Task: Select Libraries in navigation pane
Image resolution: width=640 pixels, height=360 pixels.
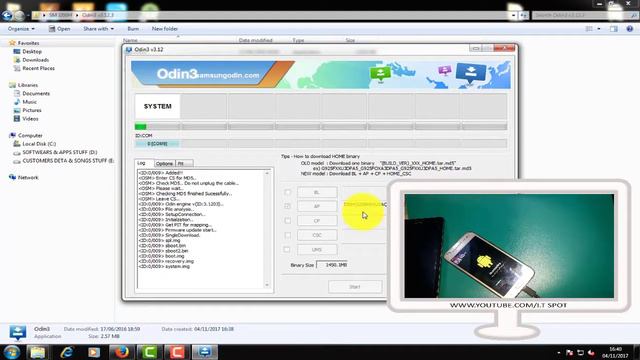Action: (x=28, y=85)
